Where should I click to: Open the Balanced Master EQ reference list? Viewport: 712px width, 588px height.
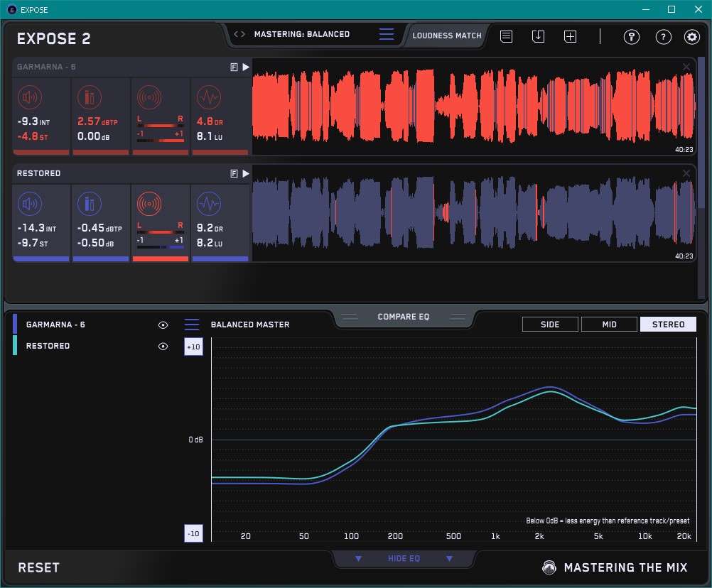[192, 325]
